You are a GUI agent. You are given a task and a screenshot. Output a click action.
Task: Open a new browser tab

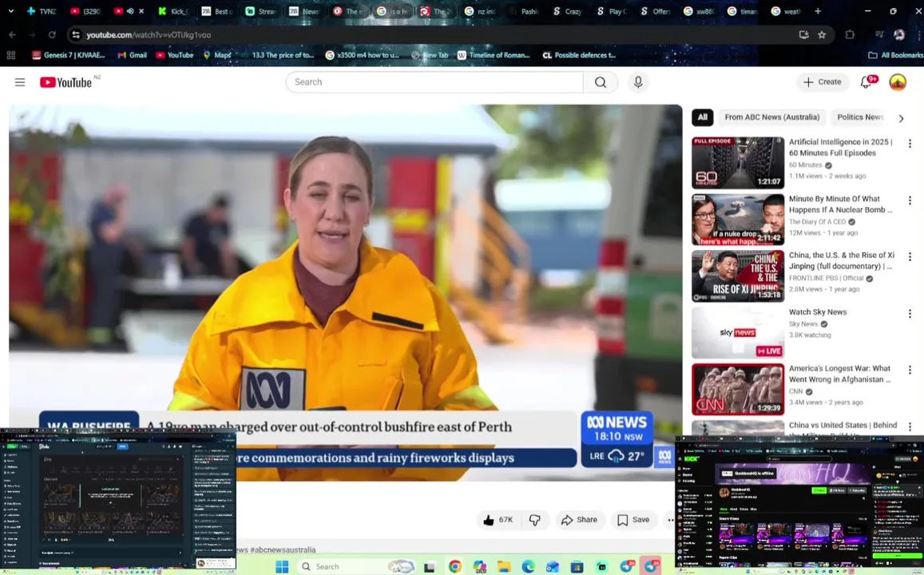point(817,10)
